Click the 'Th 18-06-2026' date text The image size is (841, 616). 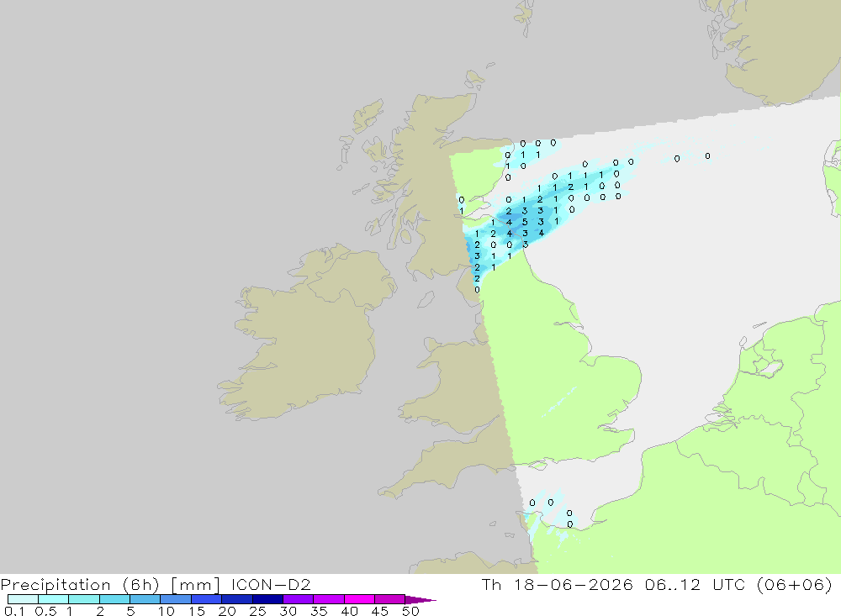click(558, 584)
